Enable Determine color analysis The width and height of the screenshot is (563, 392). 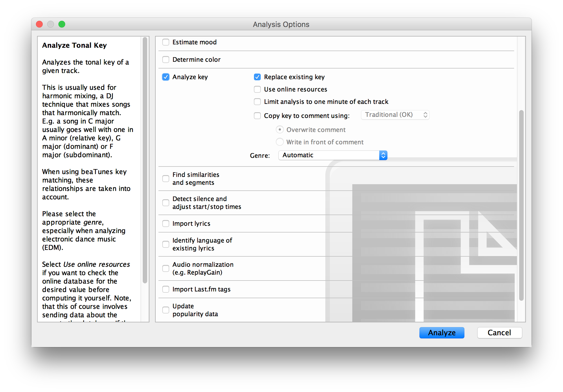(166, 59)
